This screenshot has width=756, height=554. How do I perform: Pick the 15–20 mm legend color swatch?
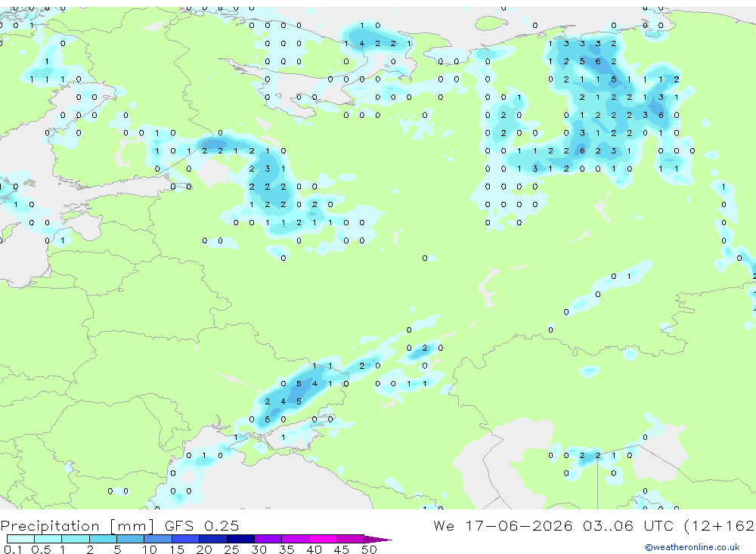[185, 539]
